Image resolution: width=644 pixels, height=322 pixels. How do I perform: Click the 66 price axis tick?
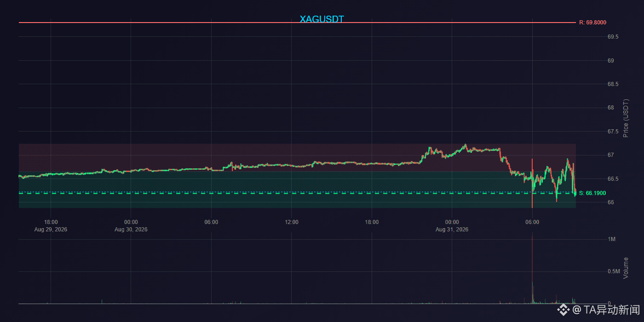611,202
